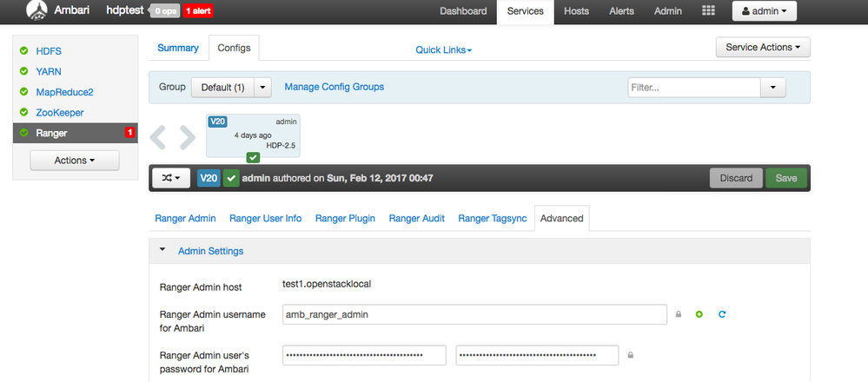The height and width of the screenshot is (382, 868).
Task: Open the config Filter dropdown arrow
Action: (772, 88)
